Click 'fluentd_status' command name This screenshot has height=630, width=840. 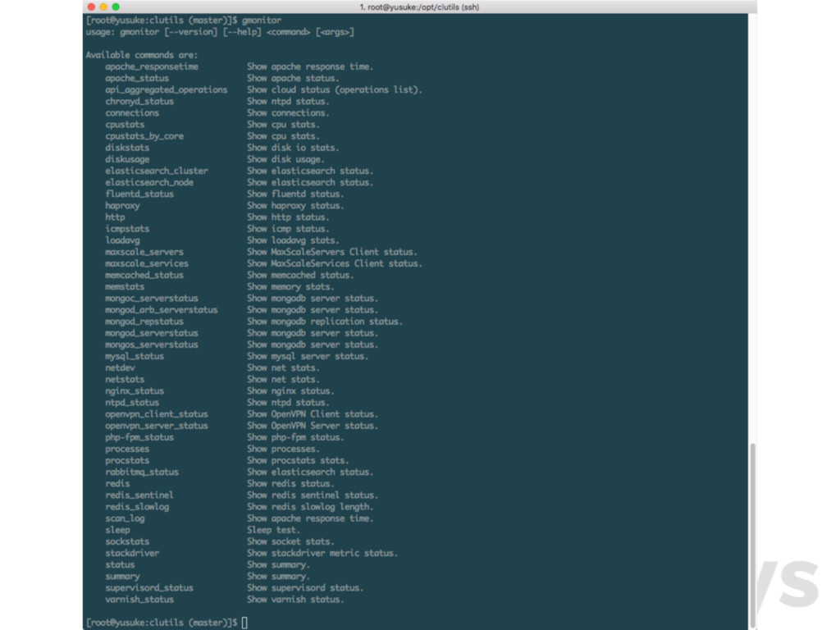click(139, 194)
